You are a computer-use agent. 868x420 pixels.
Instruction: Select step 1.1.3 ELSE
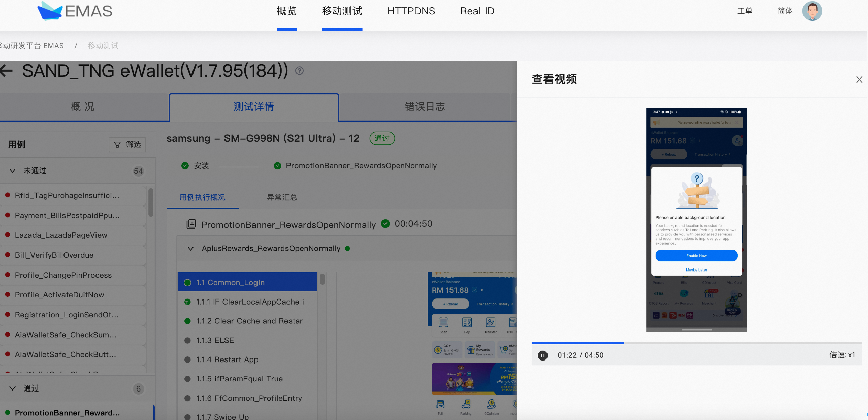click(247, 340)
